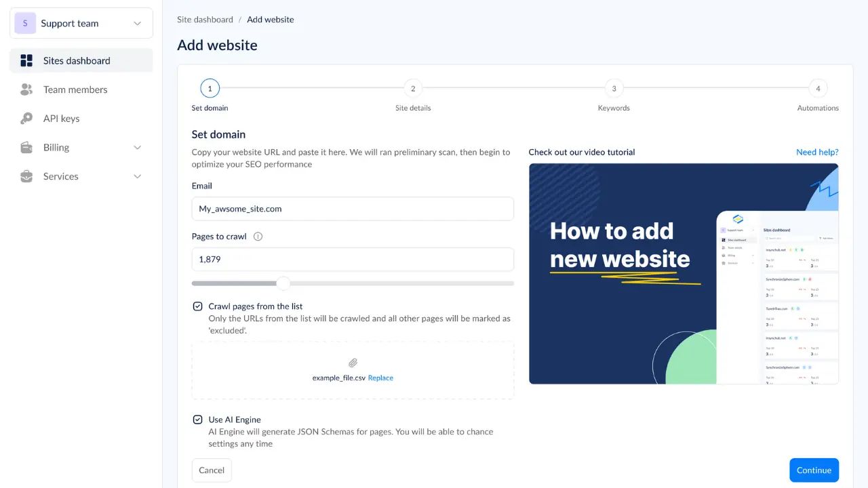This screenshot has height=488, width=868.
Task: Uncheck Crawl pages from the list
Action: coord(197,306)
